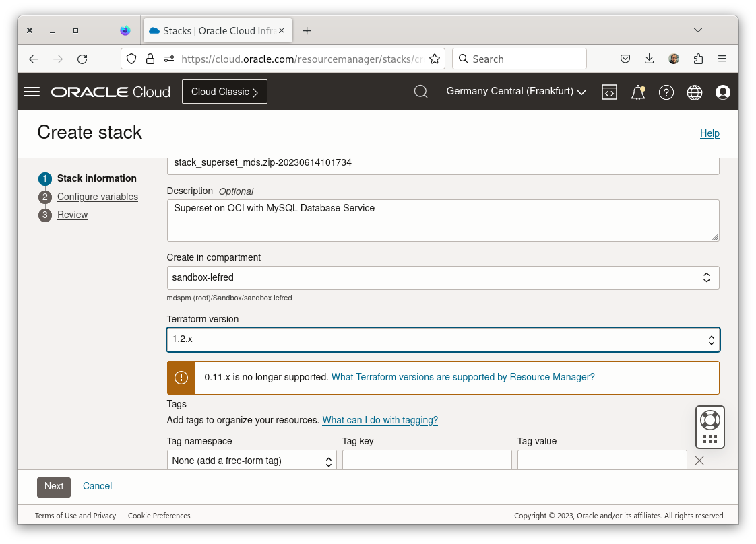
Task: Open the floating assistant widget
Action: [x=710, y=427]
